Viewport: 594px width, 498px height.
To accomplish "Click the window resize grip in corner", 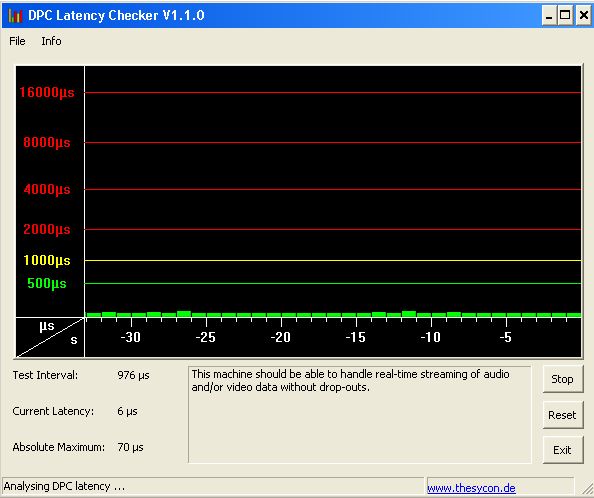I will click(x=587, y=490).
